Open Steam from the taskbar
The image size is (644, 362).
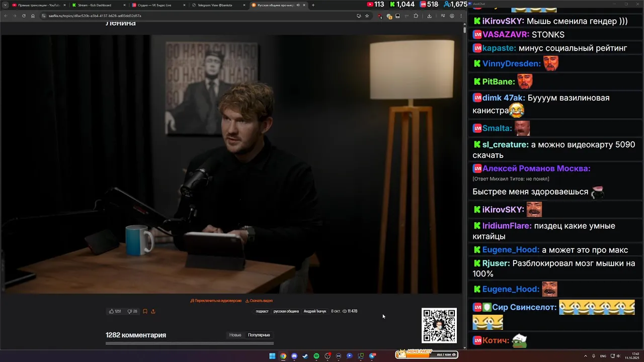tap(305, 356)
